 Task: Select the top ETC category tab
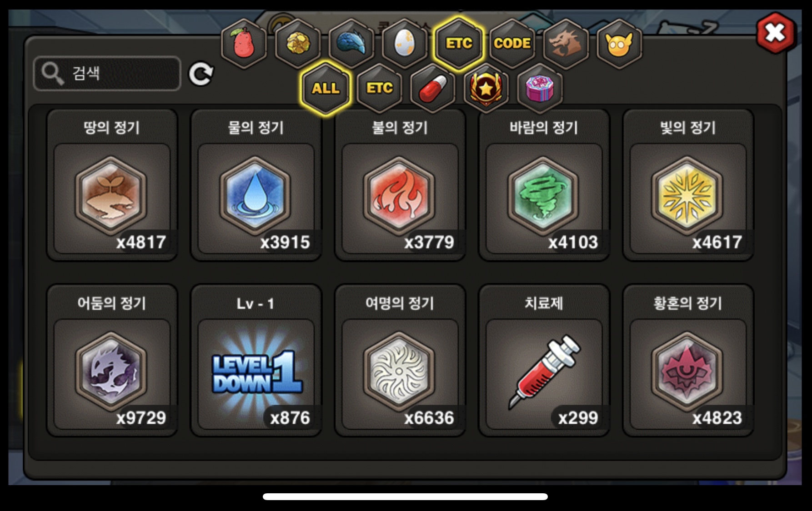pyautogui.click(x=459, y=44)
